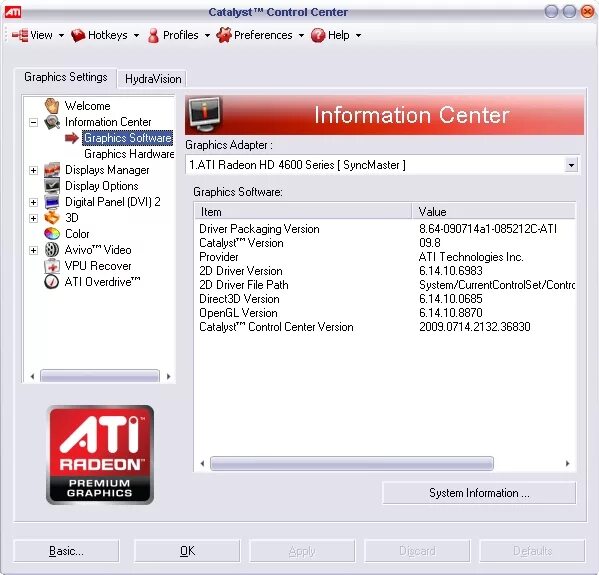Screen dimensions: 599x575
Task: Open the Preferences menu label
Action: (x=263, y=35)
